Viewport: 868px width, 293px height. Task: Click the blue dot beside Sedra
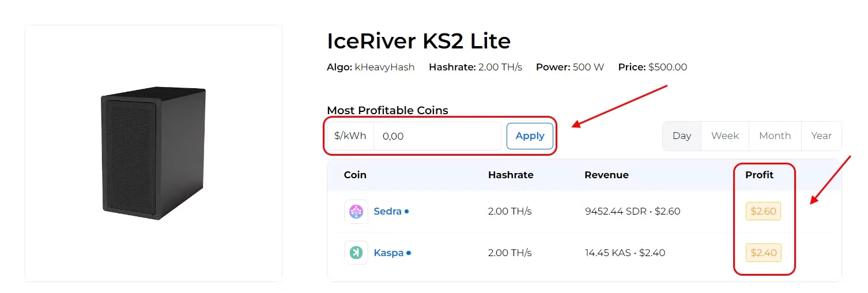pos(407,212)
